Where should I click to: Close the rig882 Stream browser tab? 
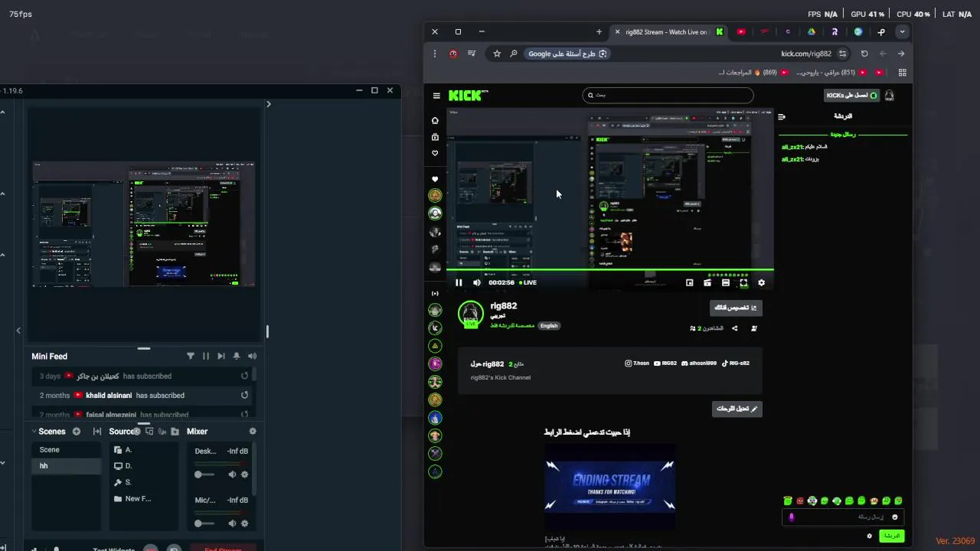pos(617,31)
